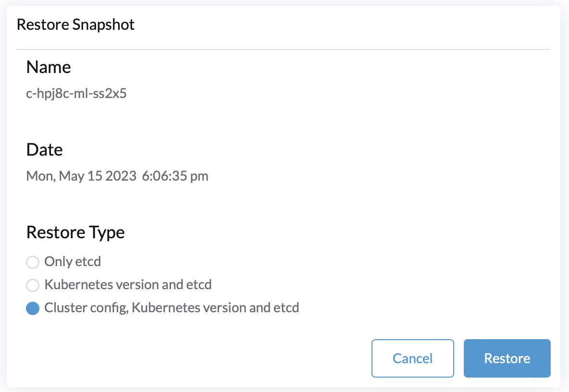Viewport: 569px width, 392px height.
Task: Click the Name section heading
Action: coord(48,67)
